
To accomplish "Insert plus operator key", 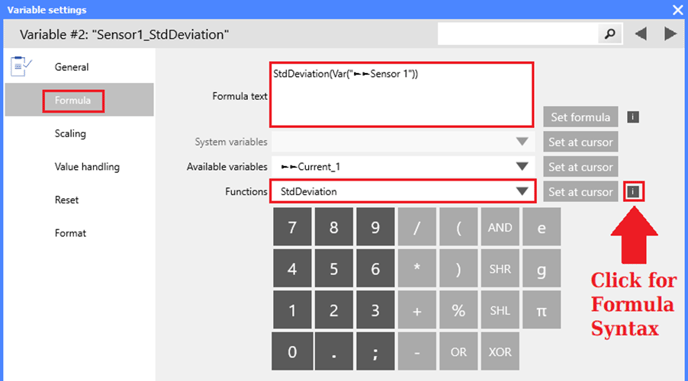I will pos(417,310).
